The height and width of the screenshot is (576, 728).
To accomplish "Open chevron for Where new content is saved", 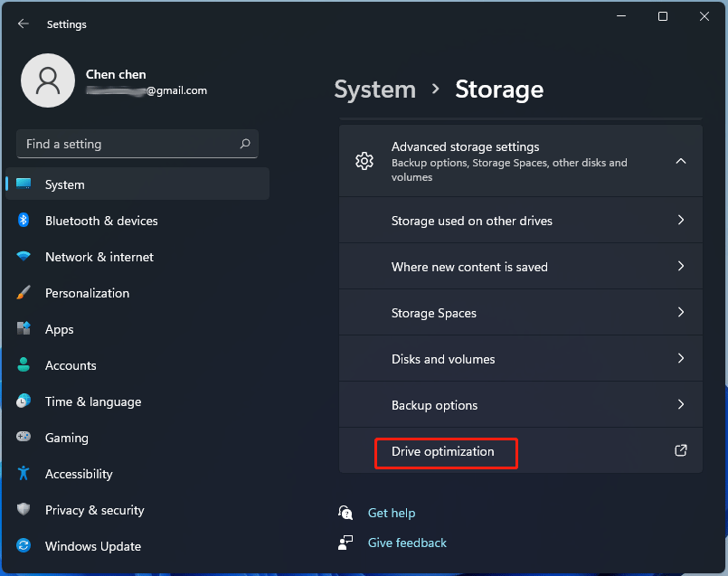I will [681, 266].
